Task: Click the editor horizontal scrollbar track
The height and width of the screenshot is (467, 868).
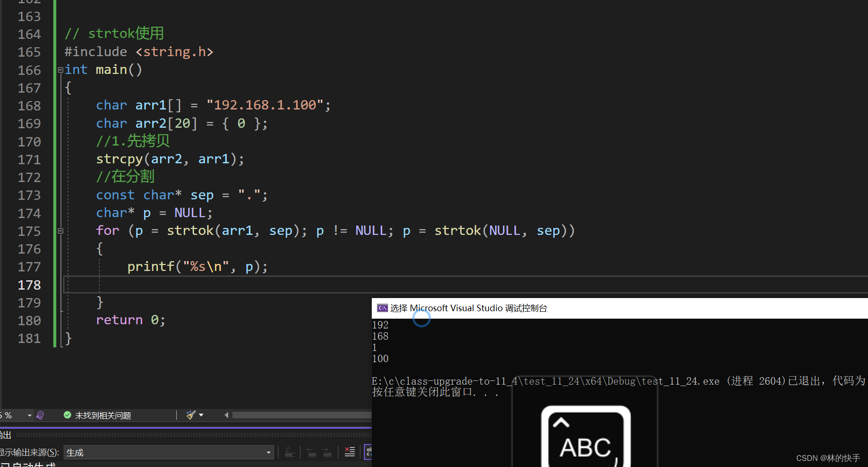Action: coord(301,415)
